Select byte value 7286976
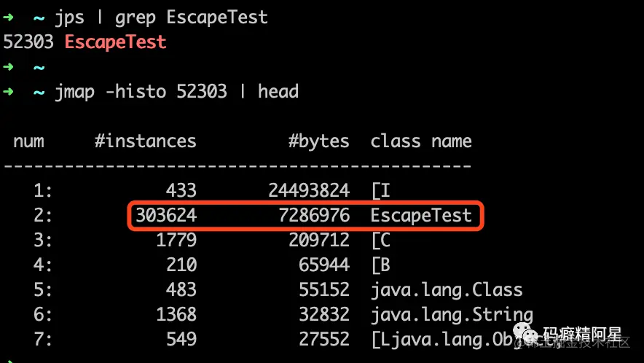Screen dimensions: 644x363 coord(314,216)
